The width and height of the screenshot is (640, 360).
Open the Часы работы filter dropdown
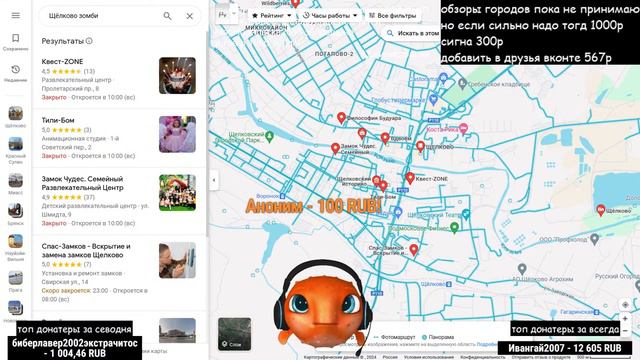point(330,16)
